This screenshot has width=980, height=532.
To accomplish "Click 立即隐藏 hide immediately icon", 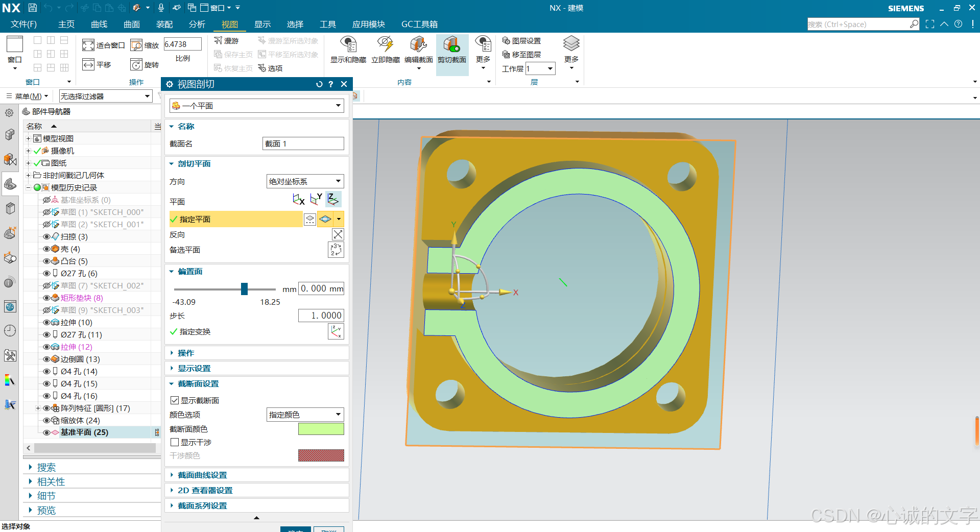I will coord(386,44).
